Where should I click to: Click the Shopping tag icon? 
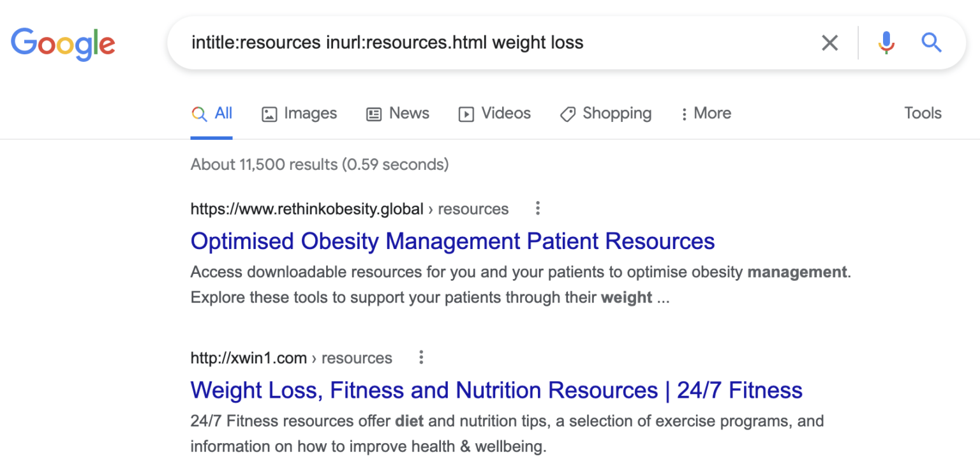[x=567, y=114]
